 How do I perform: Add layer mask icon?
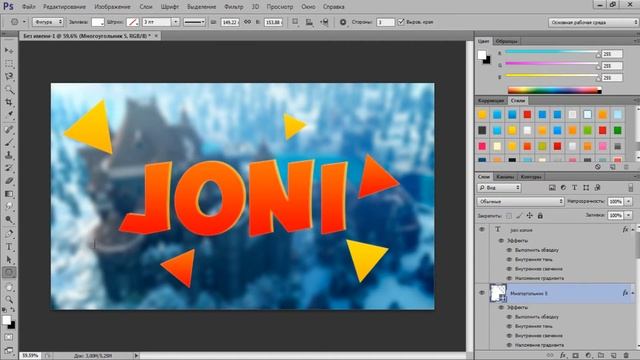pos(576,356)
